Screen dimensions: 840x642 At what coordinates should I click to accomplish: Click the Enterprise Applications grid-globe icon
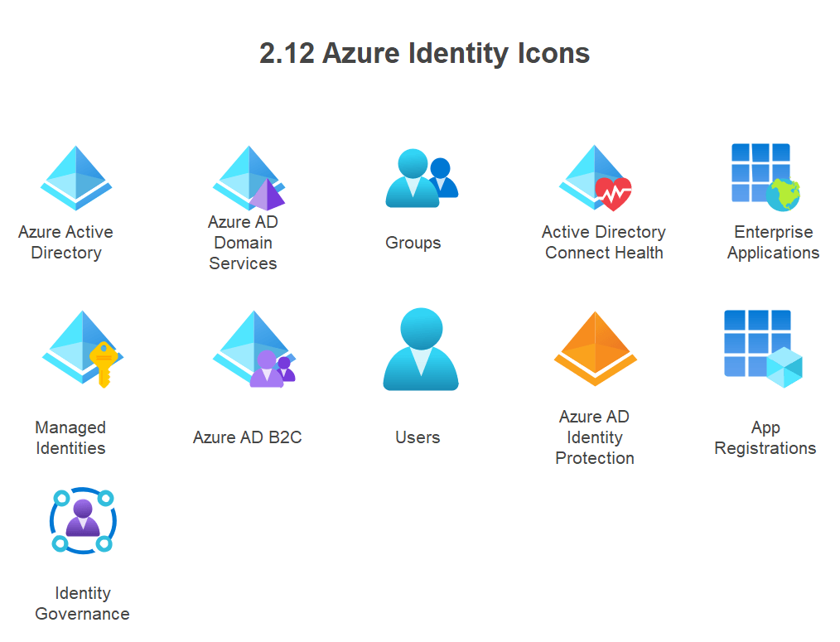pos(766,177)
